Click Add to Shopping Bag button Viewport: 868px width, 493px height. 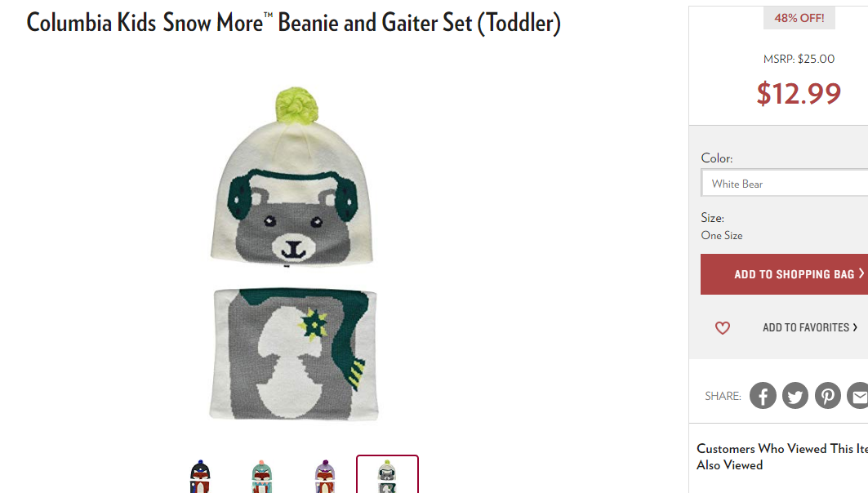[785, 274]
